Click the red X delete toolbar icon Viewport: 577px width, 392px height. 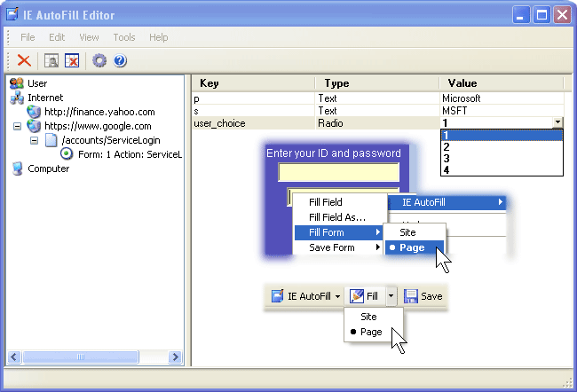tap(24, 60)
